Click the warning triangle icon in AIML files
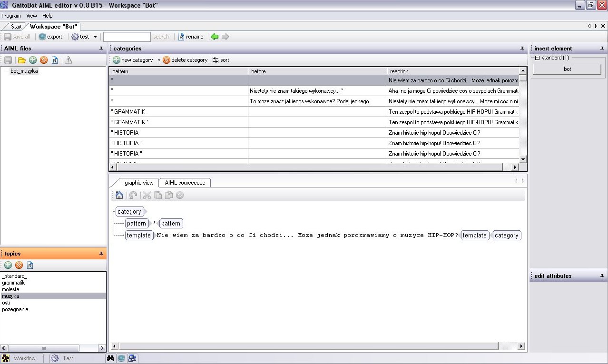Viewport: 608px width, 364px height. (x=69, y=60)
